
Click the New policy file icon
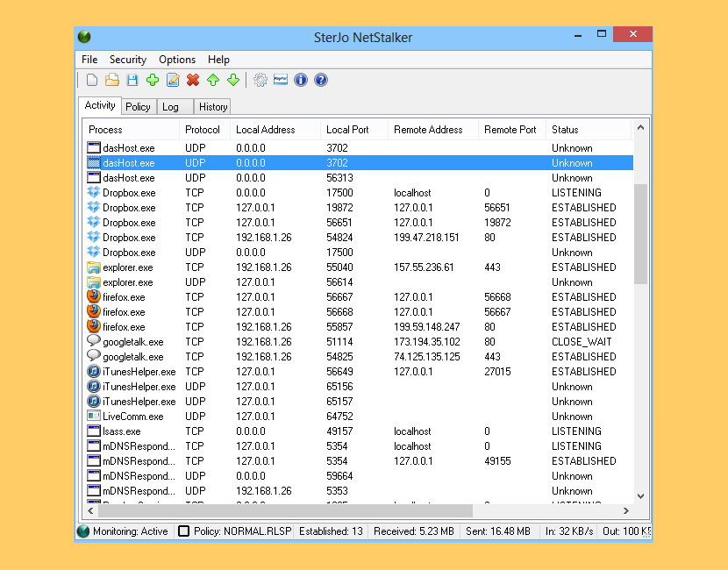pos(92,81)
